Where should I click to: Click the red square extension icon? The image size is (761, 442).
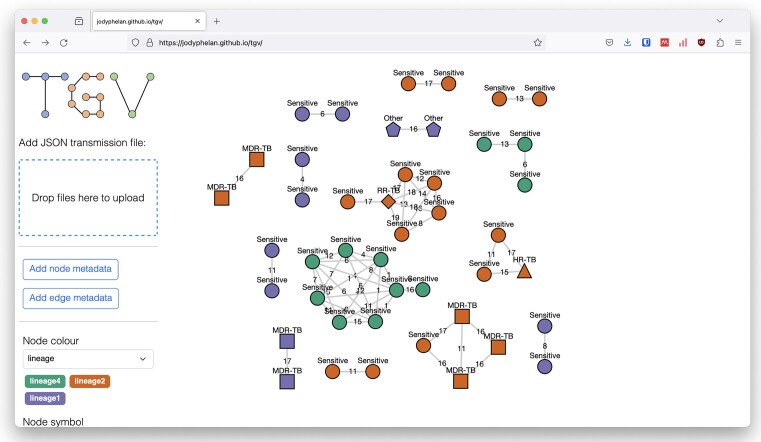point(664,43)
